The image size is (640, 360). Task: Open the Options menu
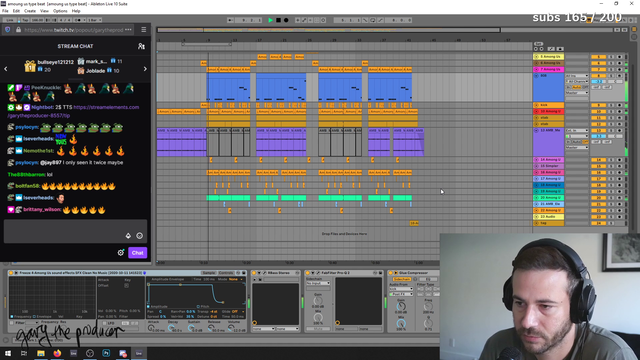(60, 11)
